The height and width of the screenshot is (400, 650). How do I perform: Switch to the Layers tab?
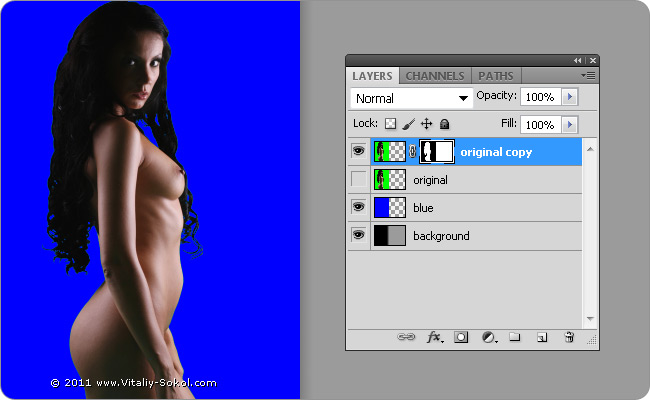pyautogui.click(x=372, y=76)
